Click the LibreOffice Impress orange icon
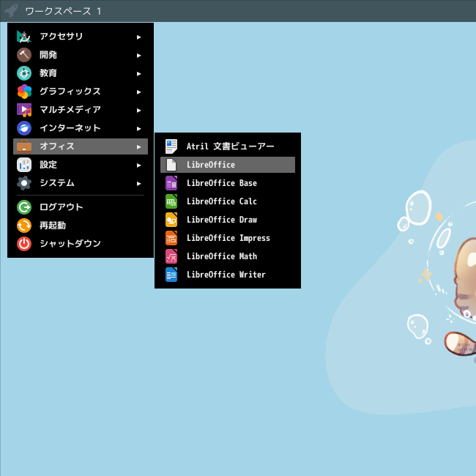This screenshot has height=476, width=476. 171,238
